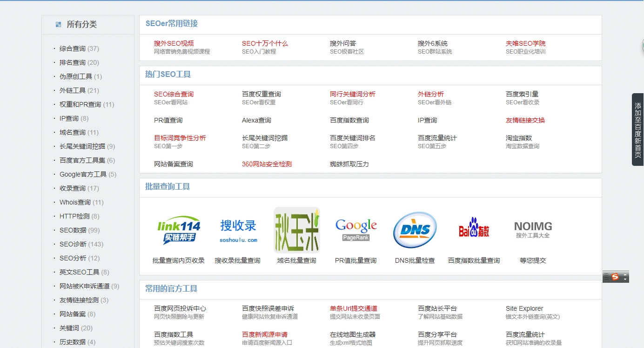
Task: Open 排名查询 (20) category
Action: (x=79, y=62)
